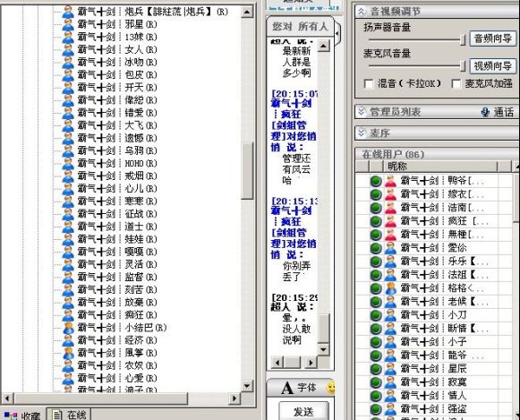This screenshot has height=420, width=520.
Task: Click the 发送 send button
Action: tap(303, 411)
